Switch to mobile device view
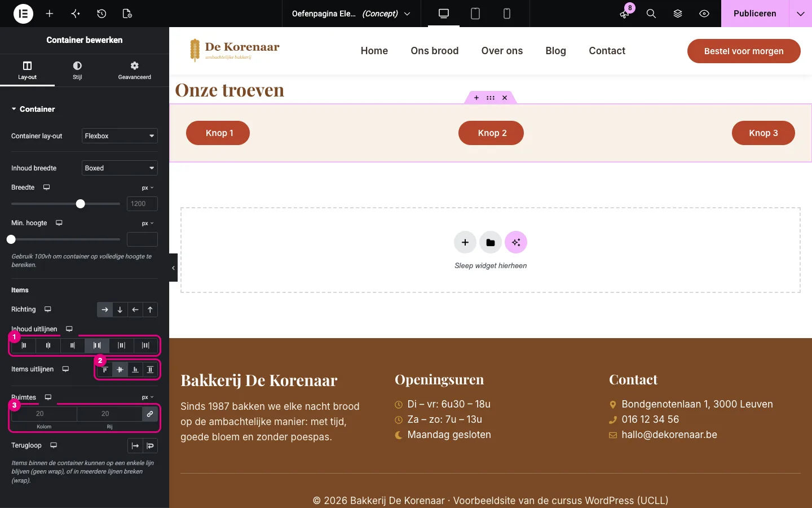812x508 pixels. click(507, 14)
